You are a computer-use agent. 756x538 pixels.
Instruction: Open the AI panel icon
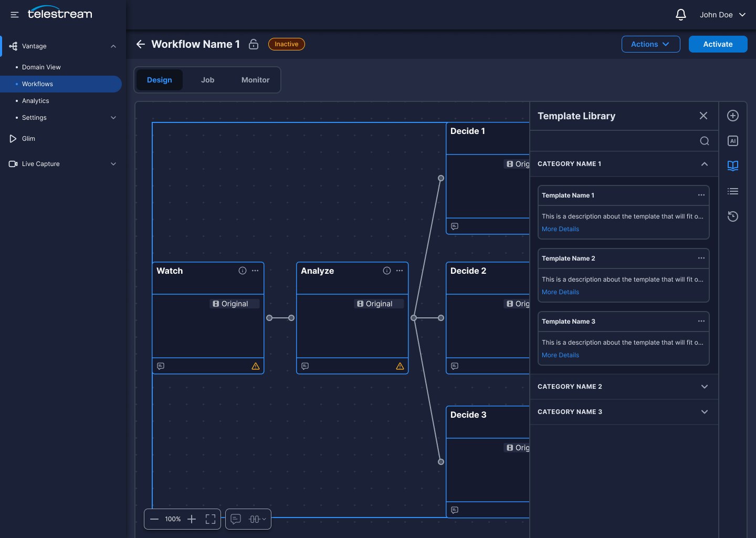point(733,141)
